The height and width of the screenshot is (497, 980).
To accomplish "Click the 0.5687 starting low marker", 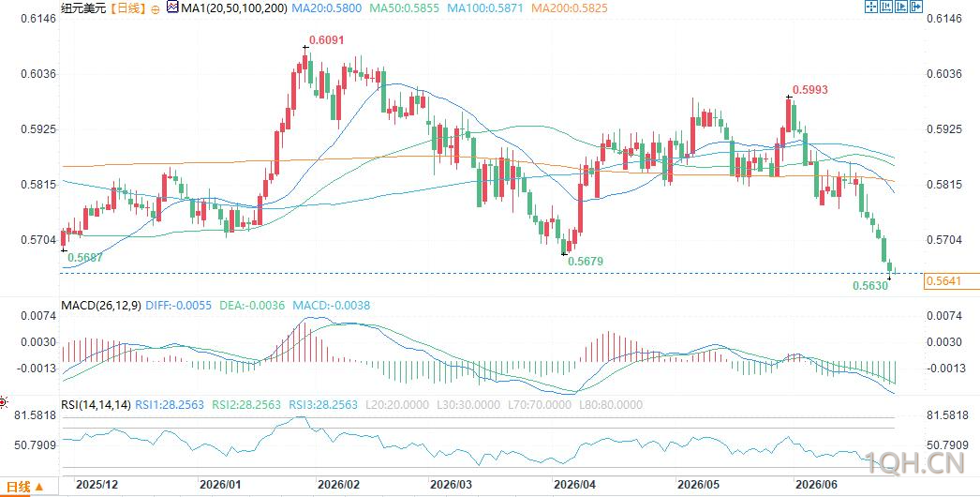I will (x=85, y=257).
